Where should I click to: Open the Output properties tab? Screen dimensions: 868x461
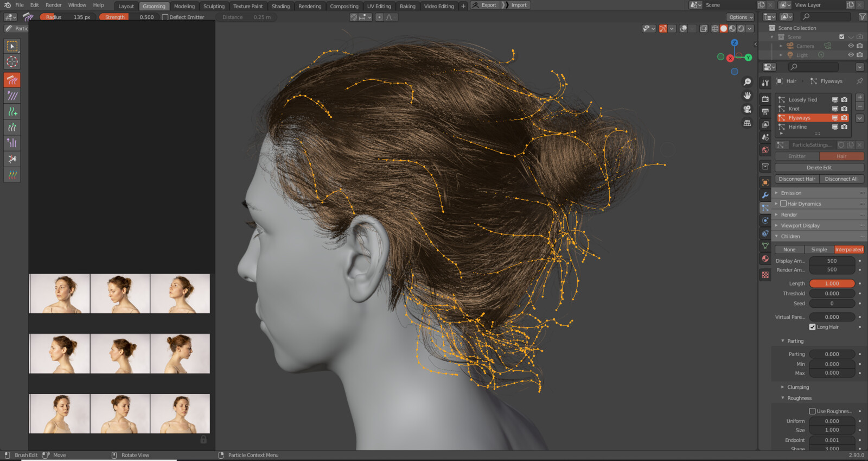765,111
